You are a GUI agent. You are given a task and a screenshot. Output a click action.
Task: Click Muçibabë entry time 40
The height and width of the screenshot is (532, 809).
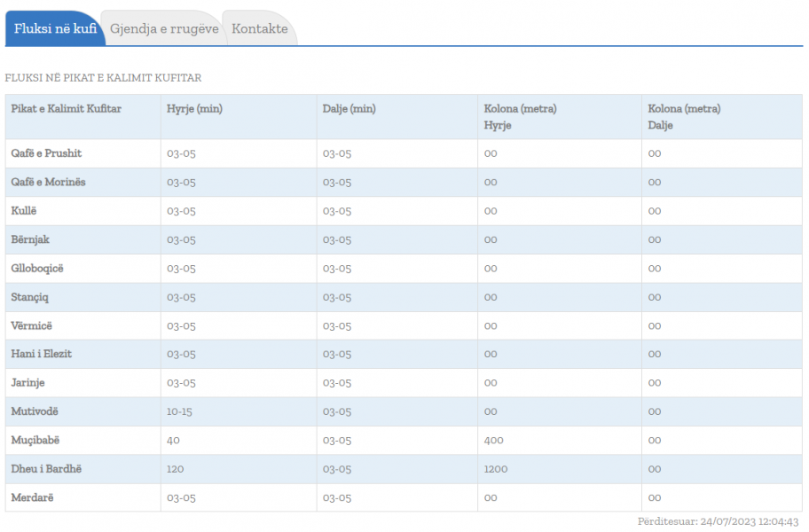[x=173, y=441]
